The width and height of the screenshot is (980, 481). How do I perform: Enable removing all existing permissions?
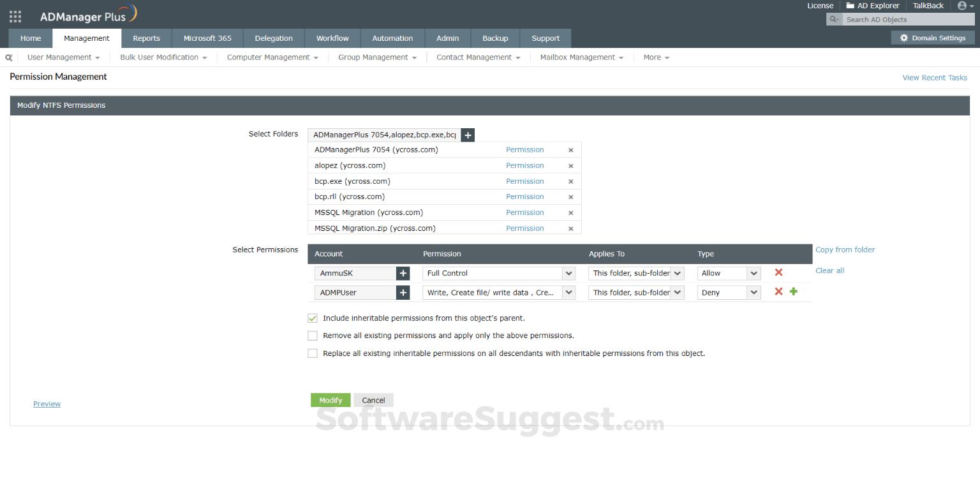[x=313, y=336]
